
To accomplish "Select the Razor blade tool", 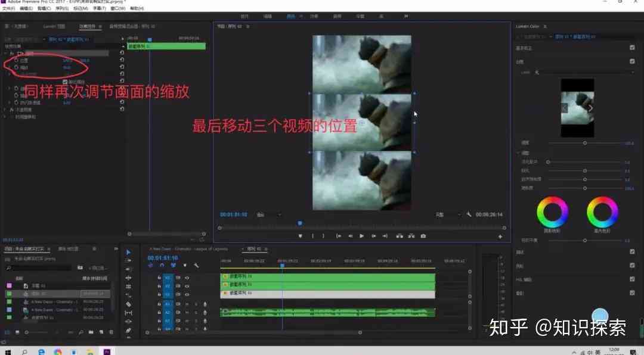I will pyautogui.click(x=128, y=304).
